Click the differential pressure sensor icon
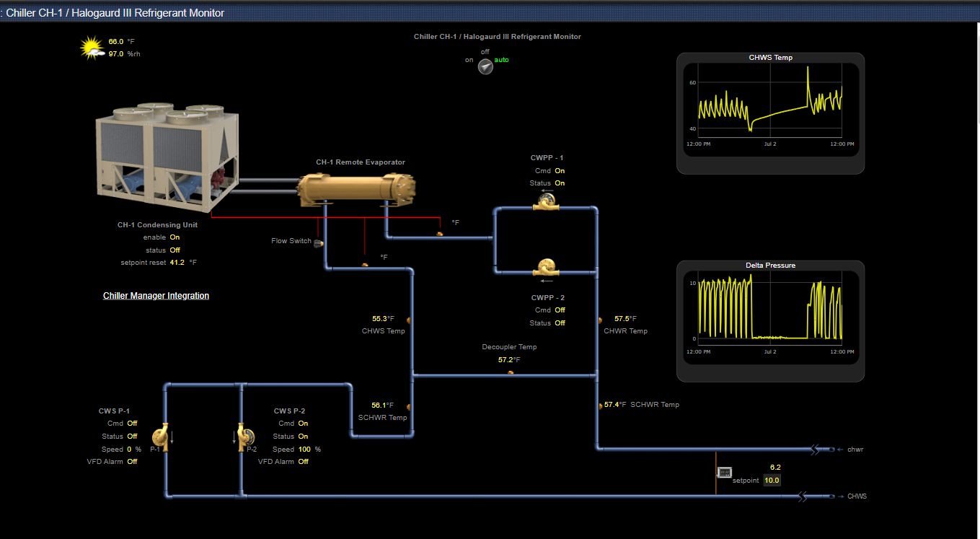This screenshot has height=539, width=980. coord(724,472)
